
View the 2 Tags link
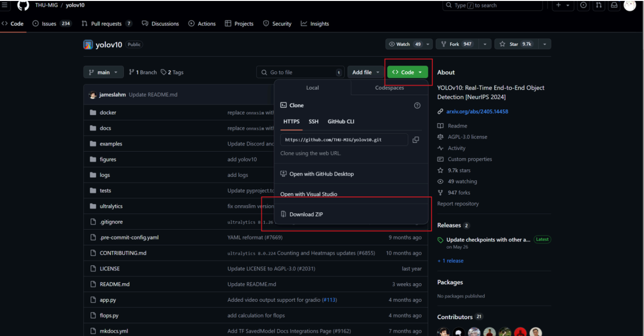pos(172,72)
